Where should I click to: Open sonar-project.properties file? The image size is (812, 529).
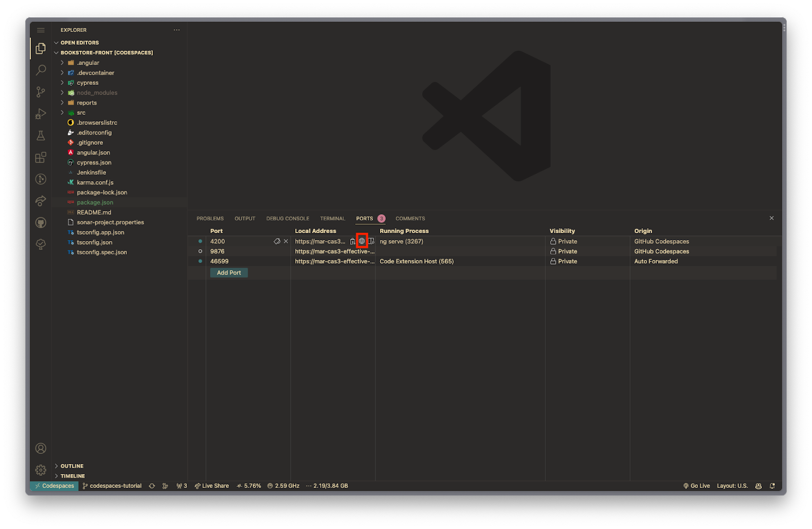point(110,222)
